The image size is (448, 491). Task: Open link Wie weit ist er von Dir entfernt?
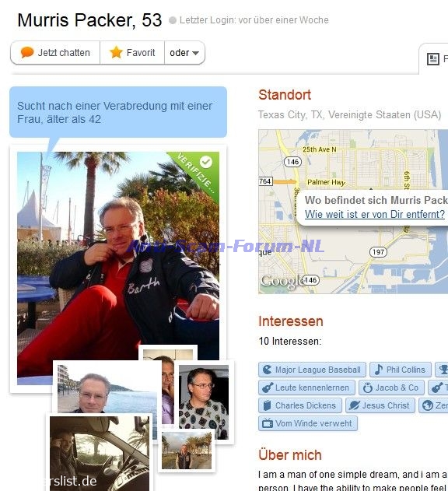tap(375, 214)
